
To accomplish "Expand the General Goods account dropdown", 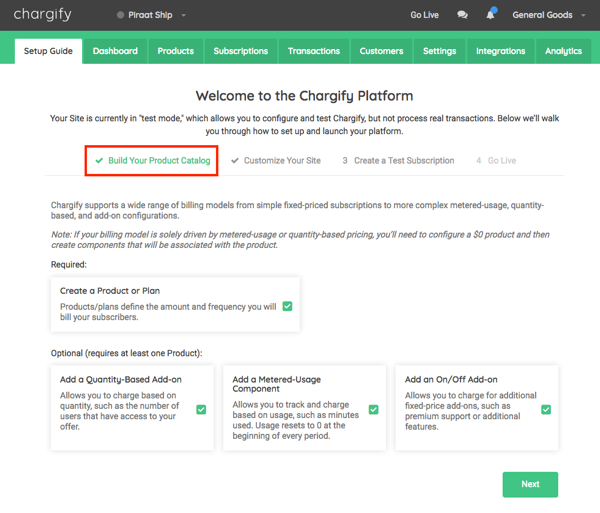I will click(x=584, y=15).
